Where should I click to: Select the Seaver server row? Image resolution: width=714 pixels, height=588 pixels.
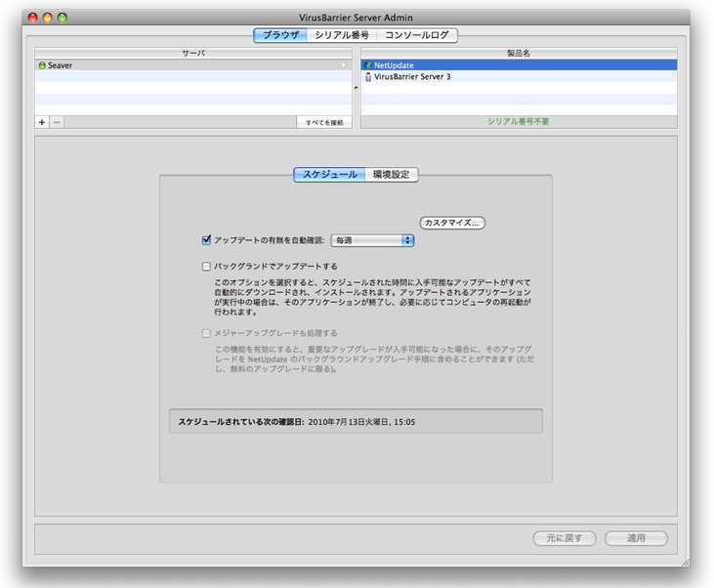193,65
